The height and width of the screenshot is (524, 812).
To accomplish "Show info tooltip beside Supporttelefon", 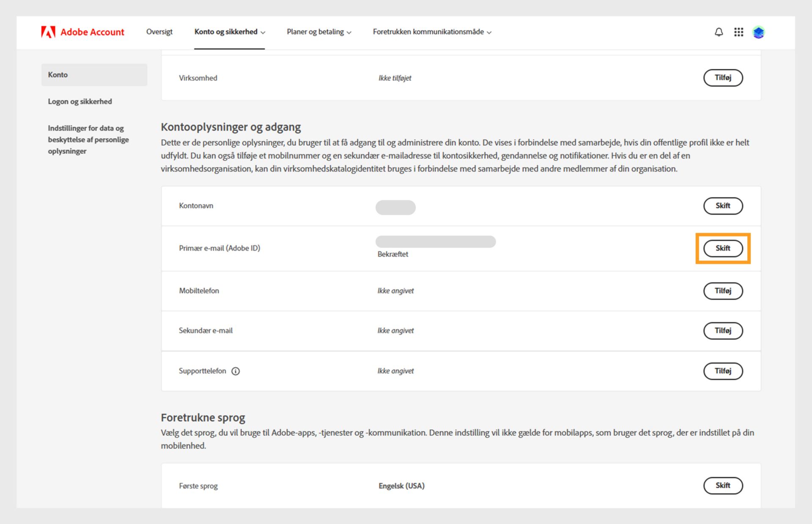I will click(236, 371).
